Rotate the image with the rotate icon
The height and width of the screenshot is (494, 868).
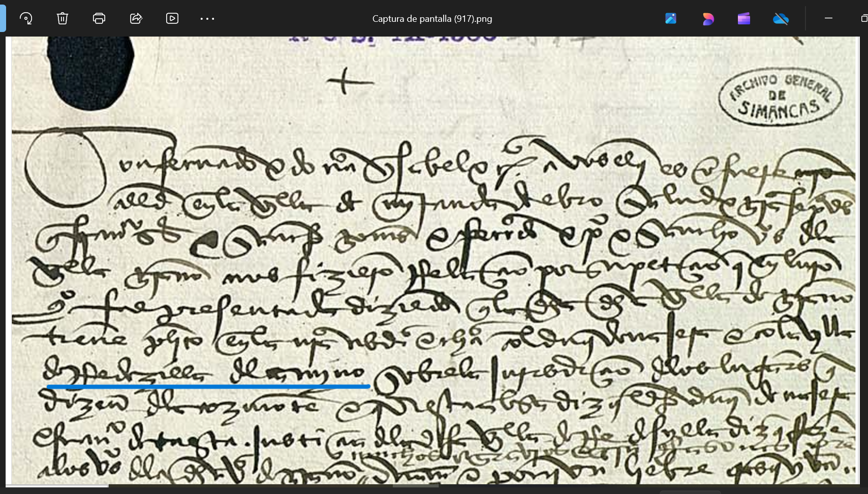[x=26, y=19]
